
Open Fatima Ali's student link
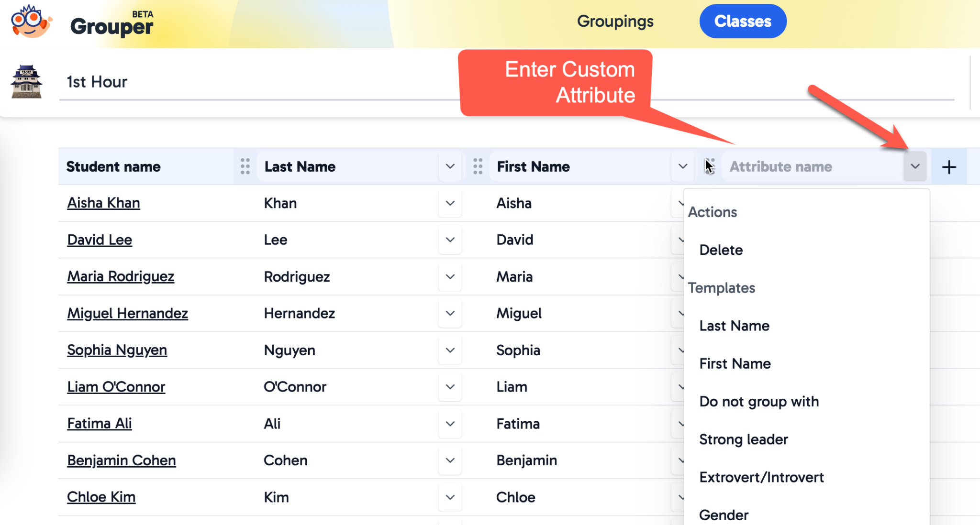pyautogui.click(x=99, y=424)
